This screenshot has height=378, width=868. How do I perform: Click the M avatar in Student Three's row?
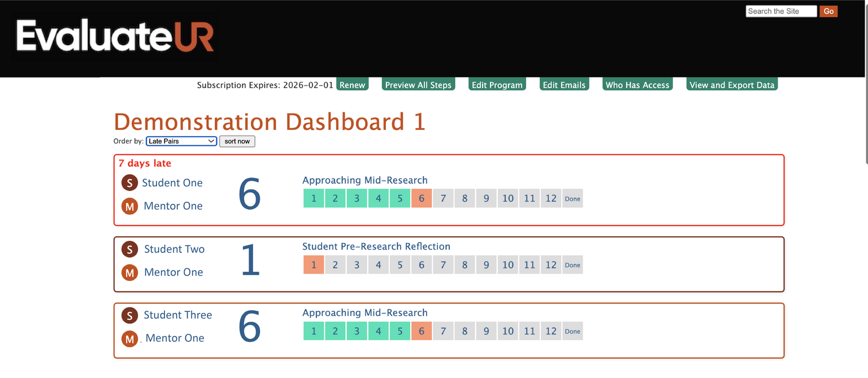click(129, 338)
